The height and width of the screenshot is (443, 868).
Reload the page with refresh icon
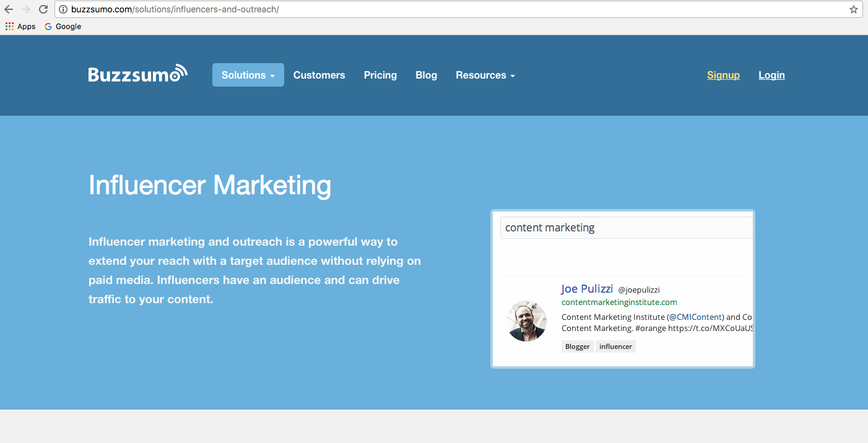pos(43,9)
